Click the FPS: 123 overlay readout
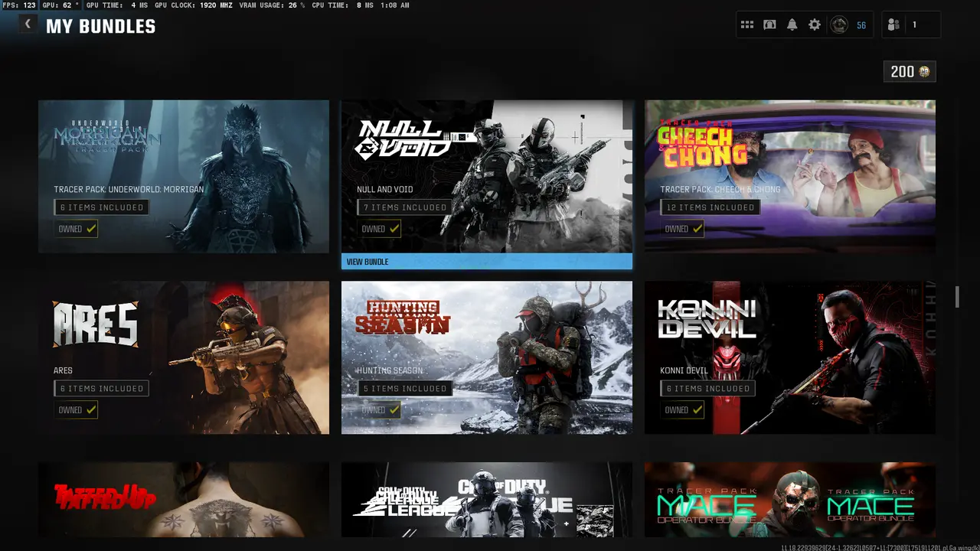 click(19, 5)
